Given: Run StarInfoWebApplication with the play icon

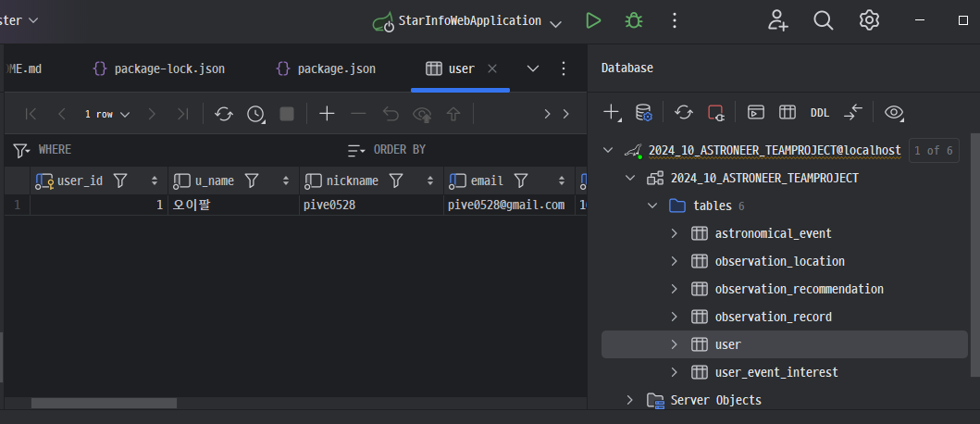Looking at the screenshot, I should click(592, 20).
